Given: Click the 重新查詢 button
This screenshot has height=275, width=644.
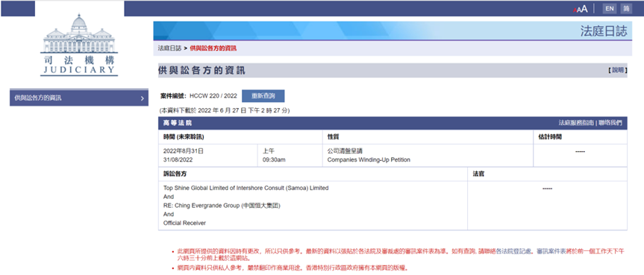Looking at the screenshot, I should point(263,95).
